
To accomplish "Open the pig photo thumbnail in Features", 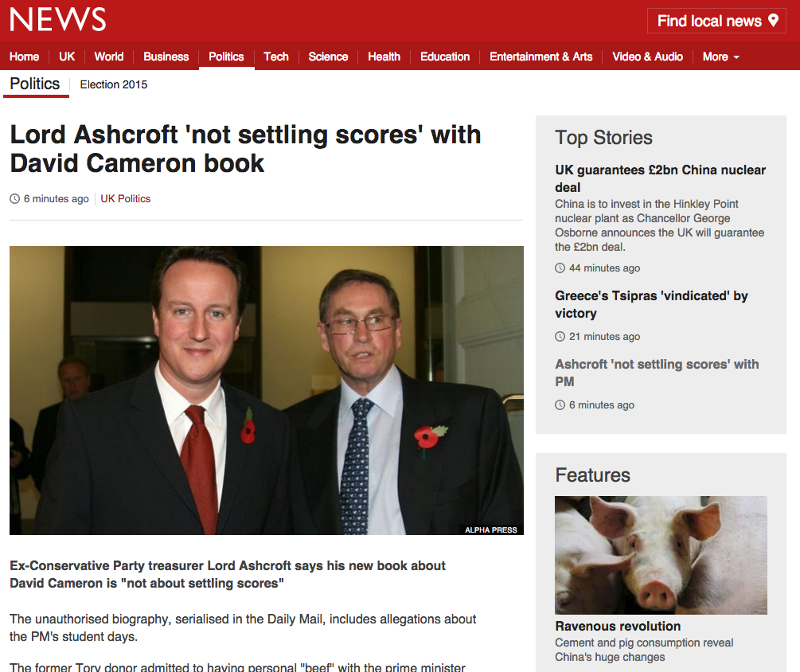I will click(x=661, y=555).
